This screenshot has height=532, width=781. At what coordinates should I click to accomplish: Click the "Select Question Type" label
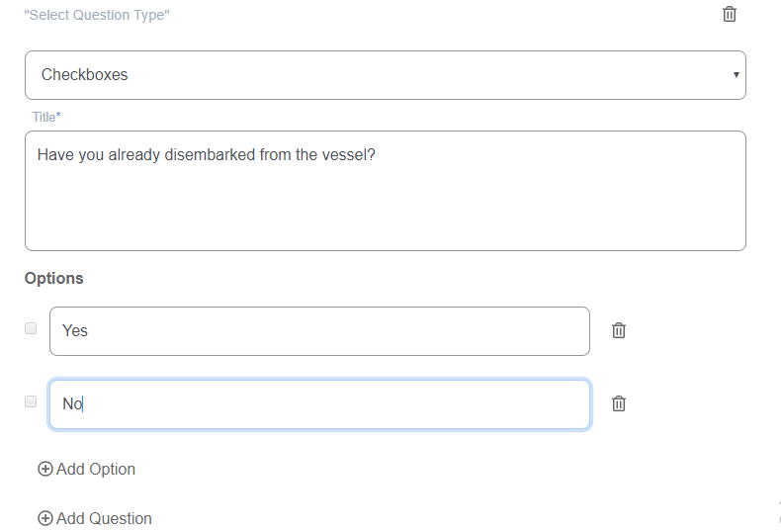(97, 16)
